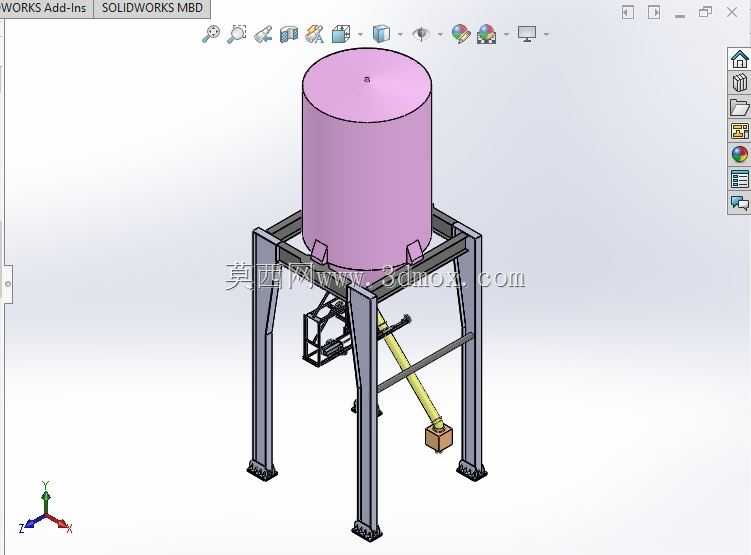The width and height of the screenshot is (751, 555).
Task: Select Zoom to Area tool
Action: pos(237,34)
